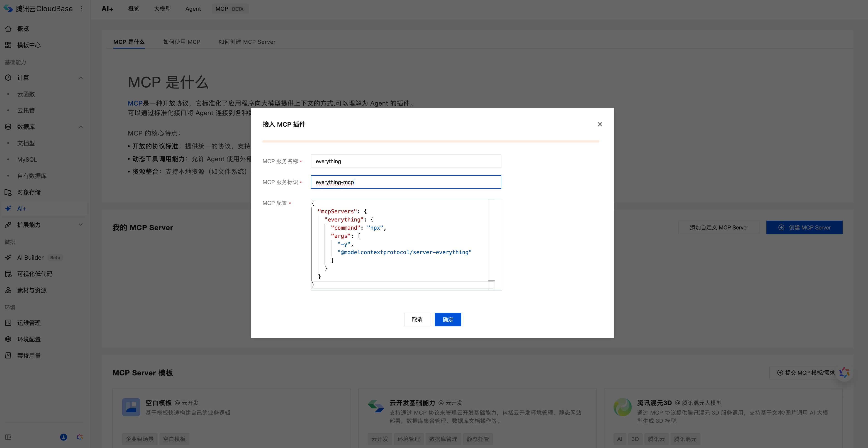Switch to 如何使用 MCP sub-tab
This screenshot has width=868, height=448.
182,42
